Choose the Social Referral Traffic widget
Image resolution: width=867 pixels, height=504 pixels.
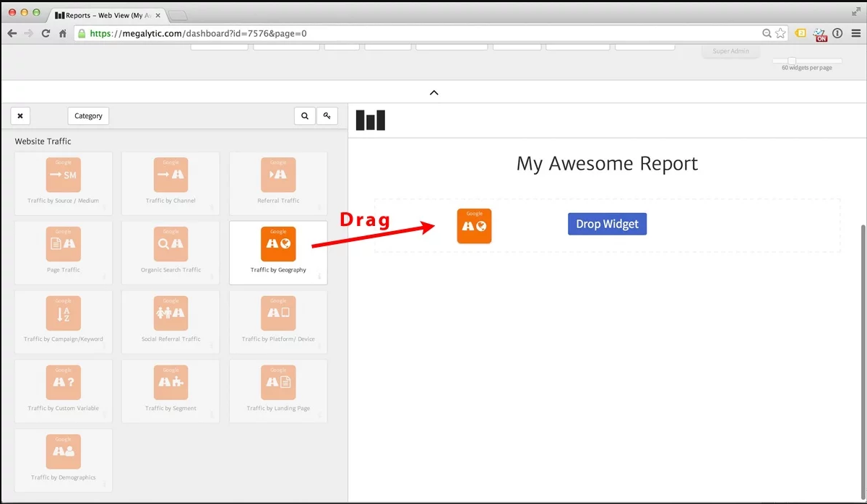click(171, 322)
